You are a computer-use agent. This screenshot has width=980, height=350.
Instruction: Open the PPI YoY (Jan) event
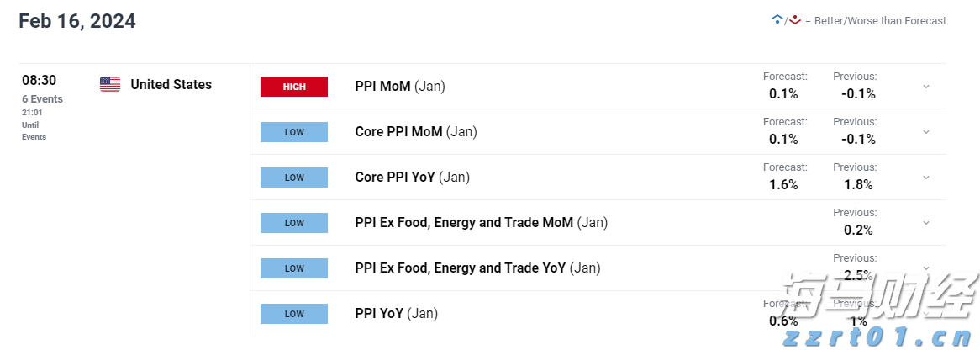click(397, 313)
